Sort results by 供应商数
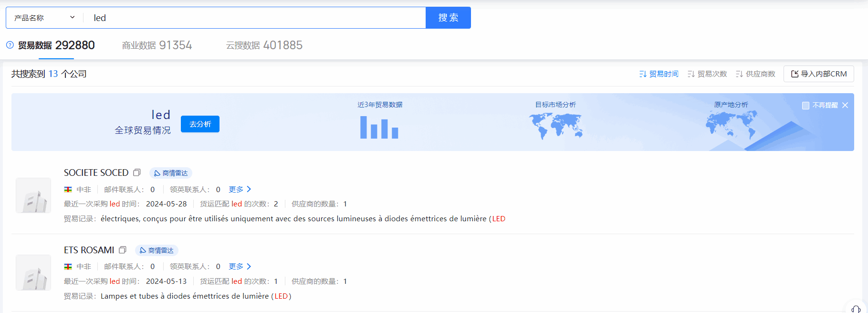This screenshot has height=313, width=868. click(x=755, y=74)
